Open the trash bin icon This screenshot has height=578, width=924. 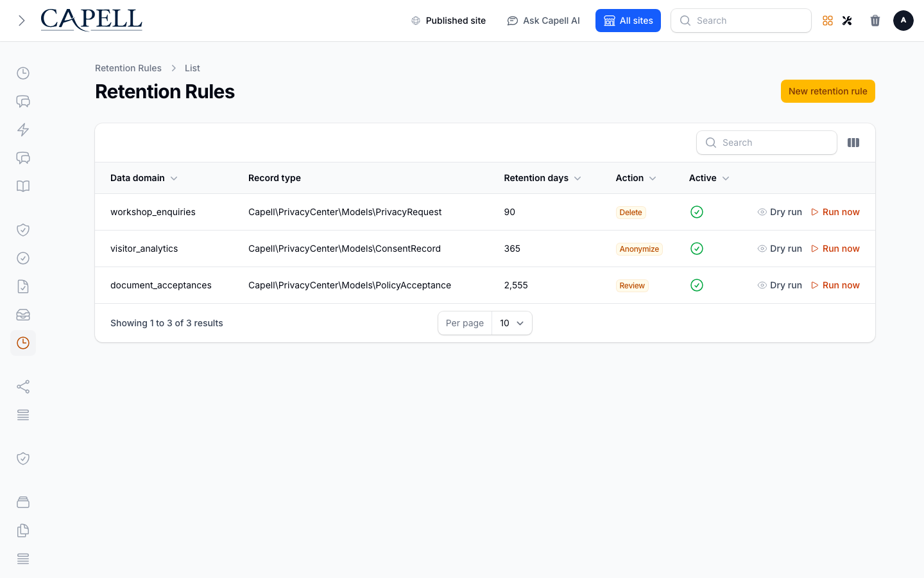pos(875,21)
